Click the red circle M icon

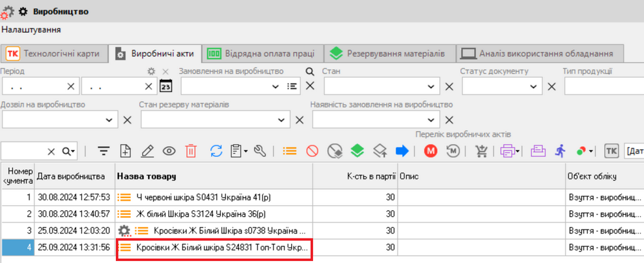431,151
